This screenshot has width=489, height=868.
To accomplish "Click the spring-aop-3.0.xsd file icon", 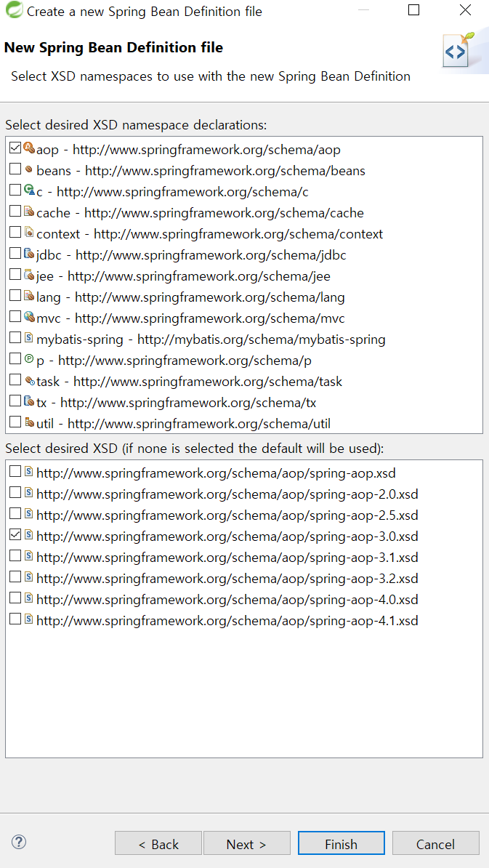I will [29, 535].
